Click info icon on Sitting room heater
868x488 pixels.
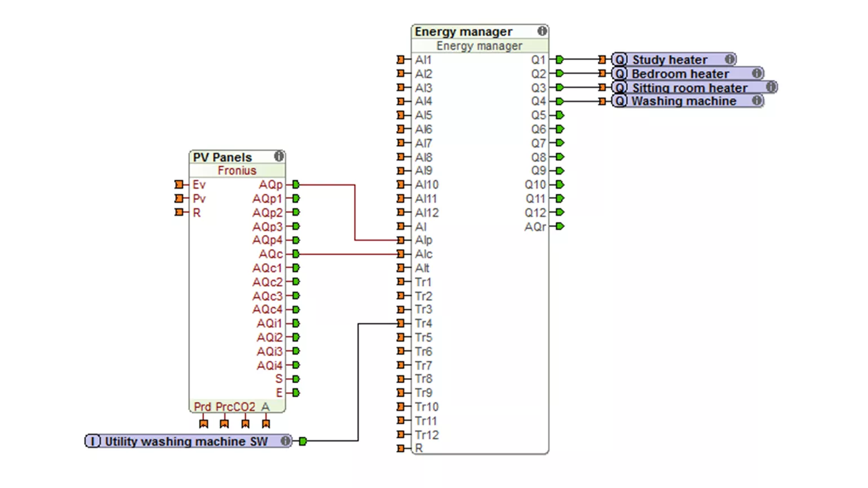point(771,87)
